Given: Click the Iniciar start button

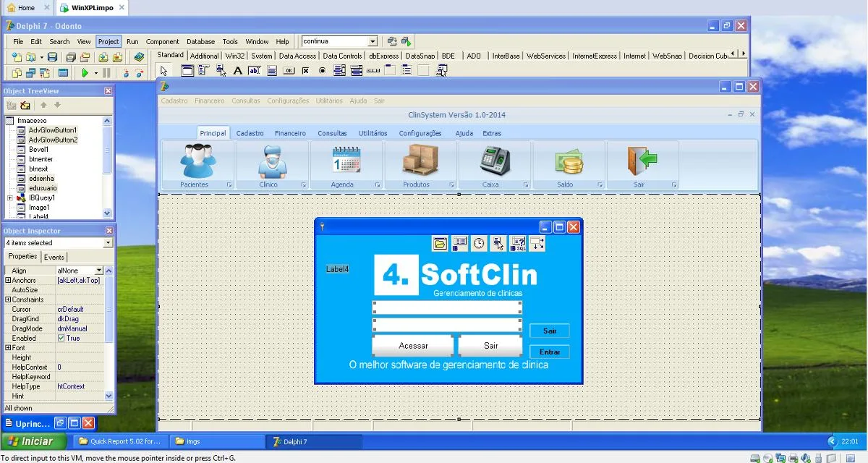Looking at the screenshot, I should click(x=34, y=441).
